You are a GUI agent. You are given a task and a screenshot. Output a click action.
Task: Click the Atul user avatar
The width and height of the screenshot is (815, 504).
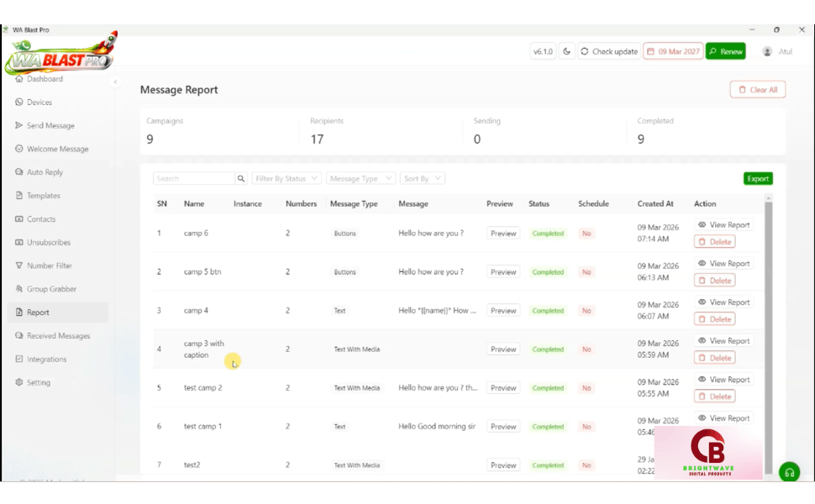pos(767,51)
